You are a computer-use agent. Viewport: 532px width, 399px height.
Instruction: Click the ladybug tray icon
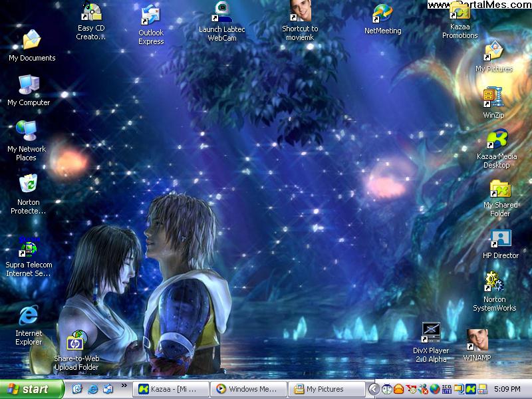(x=387, y=389)
